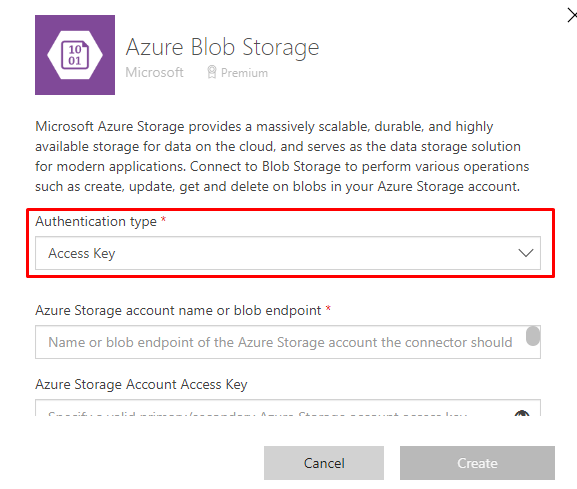Image resolution: width=577 pixels, height=489 pixels.
Task: Click the Authentication type field label
Action: point(96,222)
